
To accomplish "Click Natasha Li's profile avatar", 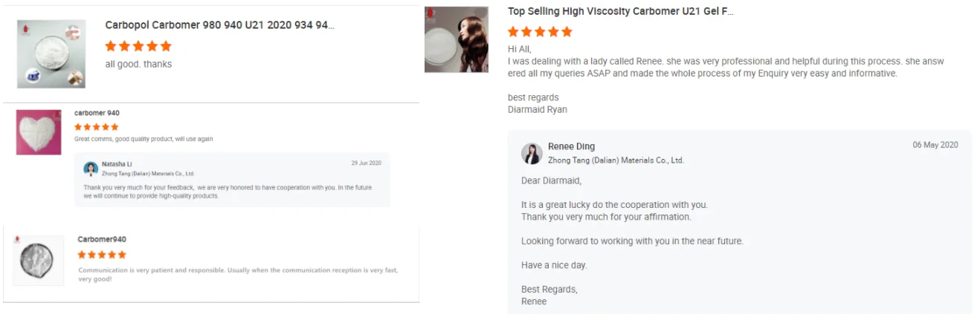I will [x=91, y=169].
